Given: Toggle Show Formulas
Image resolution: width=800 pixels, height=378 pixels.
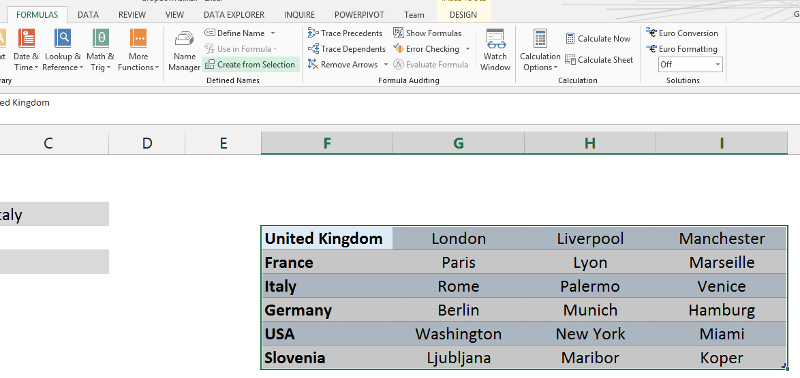Looking at the screenshot, I should pyautogui.click(x=427, y=33).
